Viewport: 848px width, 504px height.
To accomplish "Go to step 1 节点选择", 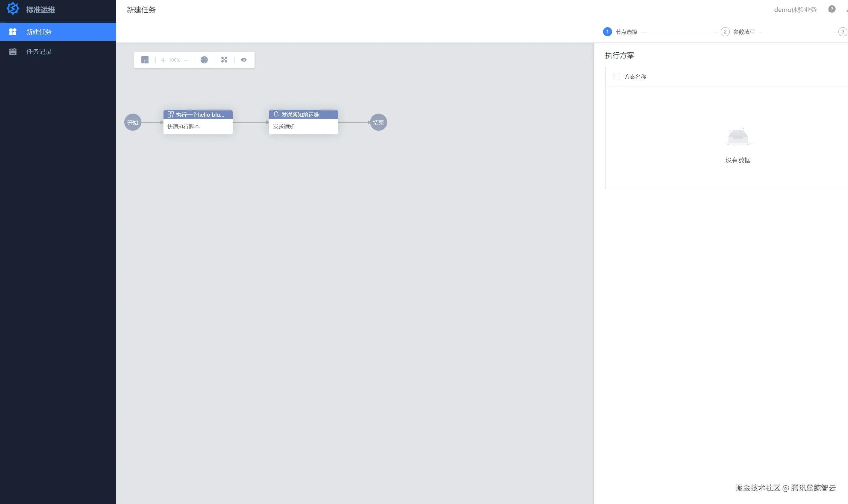I will [607, 32].
